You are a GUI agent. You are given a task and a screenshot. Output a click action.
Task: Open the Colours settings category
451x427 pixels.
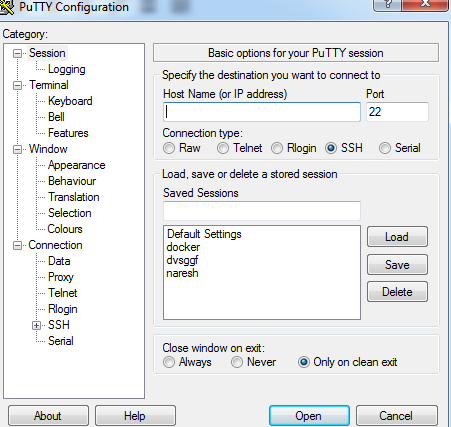coord(65,229)
